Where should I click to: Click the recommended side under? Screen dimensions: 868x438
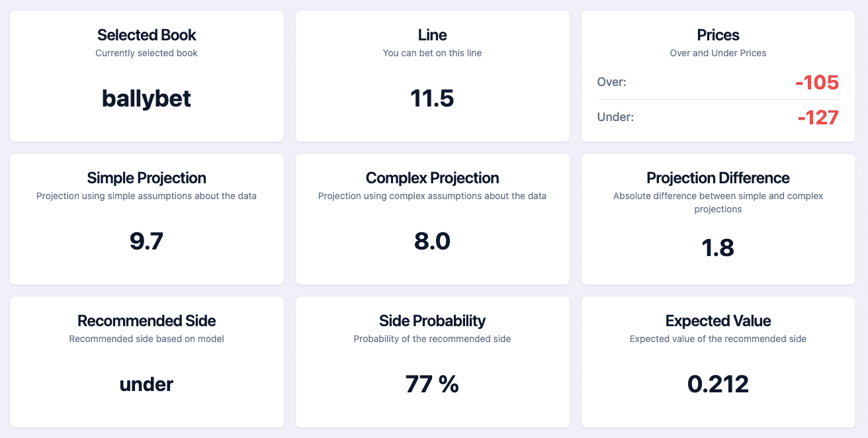coord(146,384)
